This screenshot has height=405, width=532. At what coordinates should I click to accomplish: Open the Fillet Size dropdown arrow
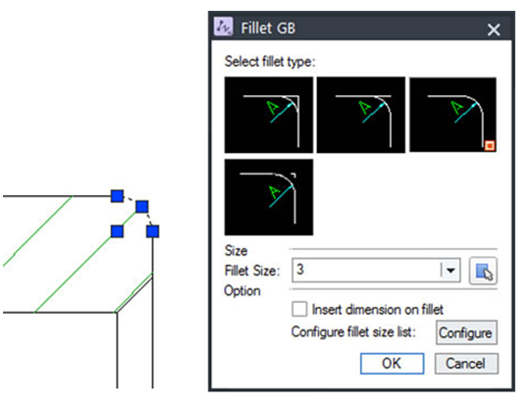[x=451, y=271]
